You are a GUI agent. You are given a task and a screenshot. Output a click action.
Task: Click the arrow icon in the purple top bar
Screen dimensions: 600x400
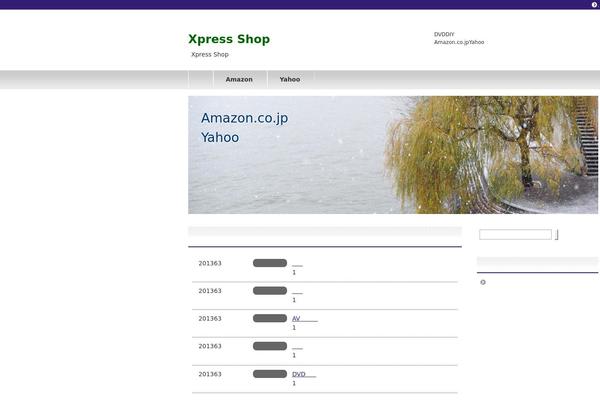click(594, 5)
